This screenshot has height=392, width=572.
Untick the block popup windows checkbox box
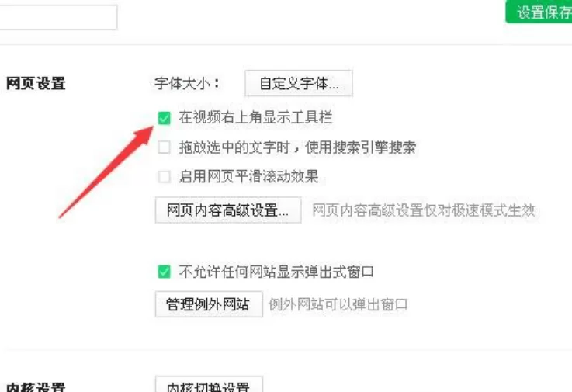click(x=165, y=272)
